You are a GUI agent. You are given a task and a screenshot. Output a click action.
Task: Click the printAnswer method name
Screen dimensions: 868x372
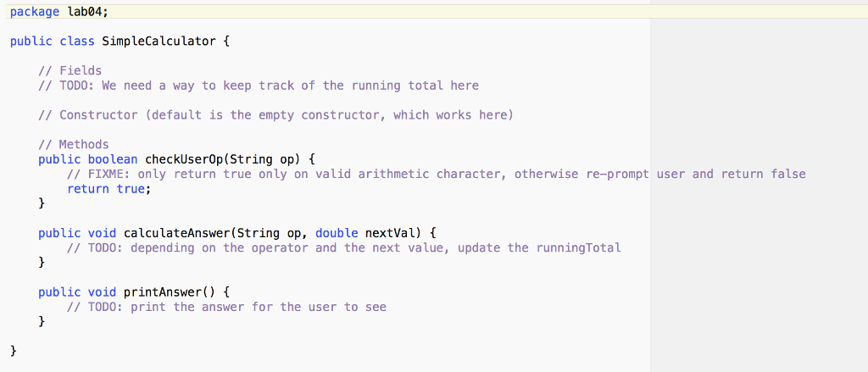pos(163,291)
